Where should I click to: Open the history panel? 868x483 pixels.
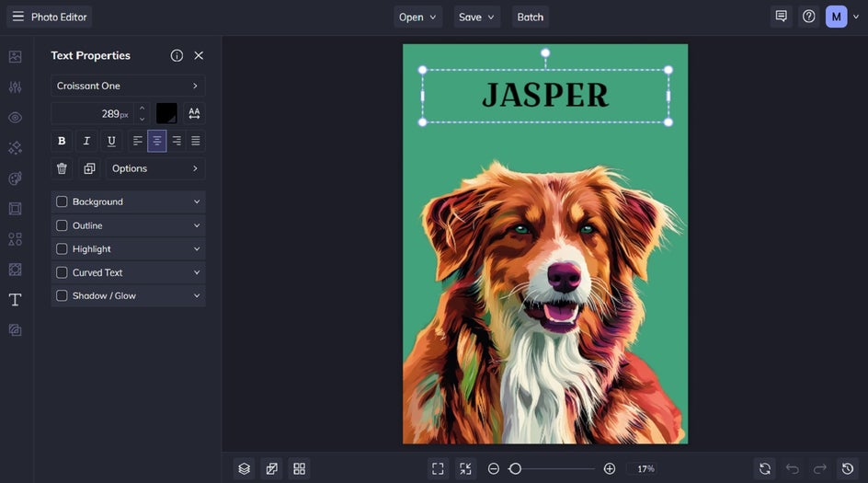[848, 468]
